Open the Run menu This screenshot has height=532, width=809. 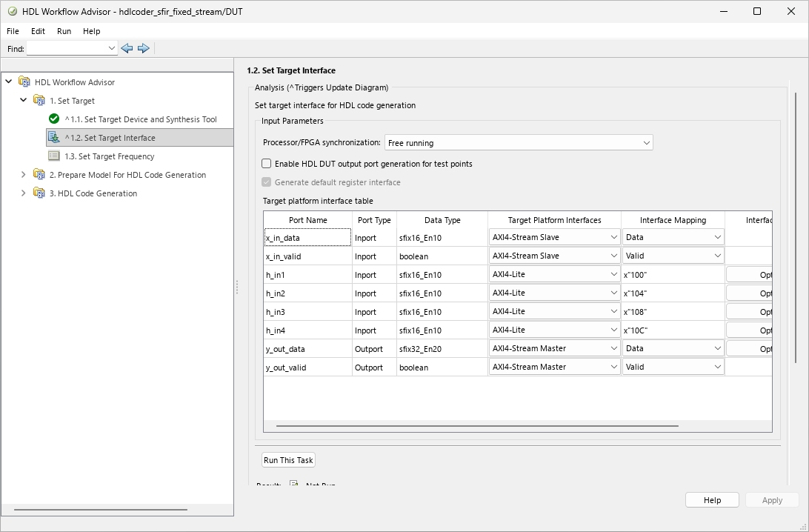pos(64,31)
